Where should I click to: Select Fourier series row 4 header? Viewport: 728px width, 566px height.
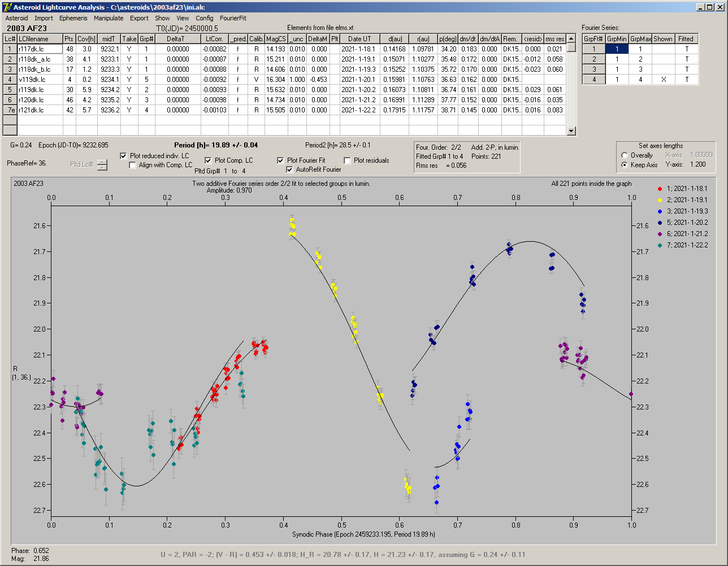pos(593,80)
